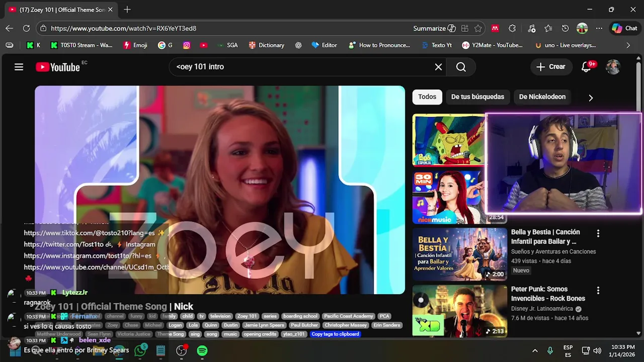Open the YouTube hamburger guide menu
Screen dimensions: 644x362
19,67
